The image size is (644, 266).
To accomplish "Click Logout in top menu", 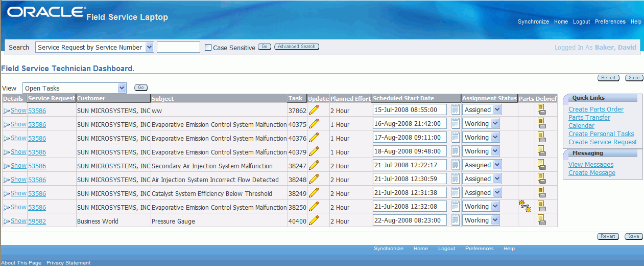I will (581, 21).
